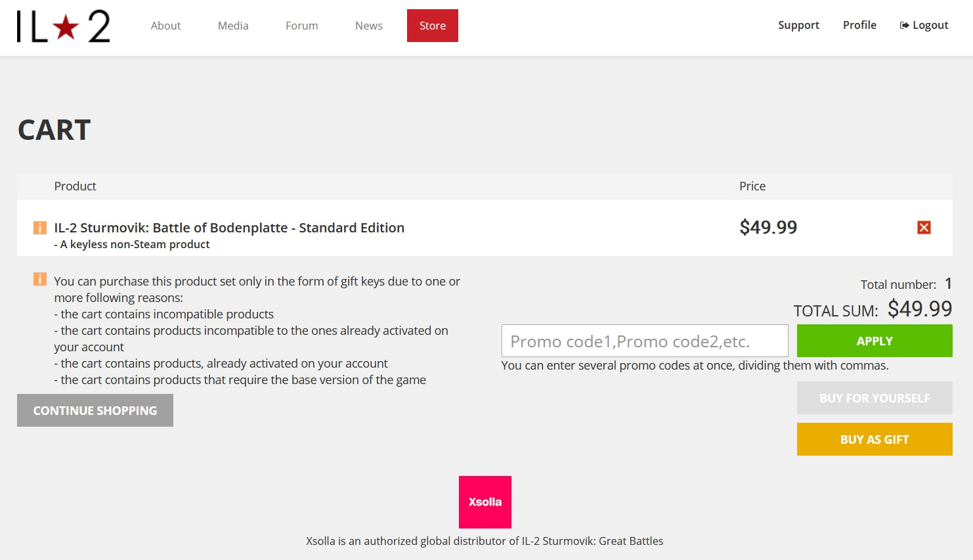Click the Battle of Bodenplatte product title

(229, 228)
